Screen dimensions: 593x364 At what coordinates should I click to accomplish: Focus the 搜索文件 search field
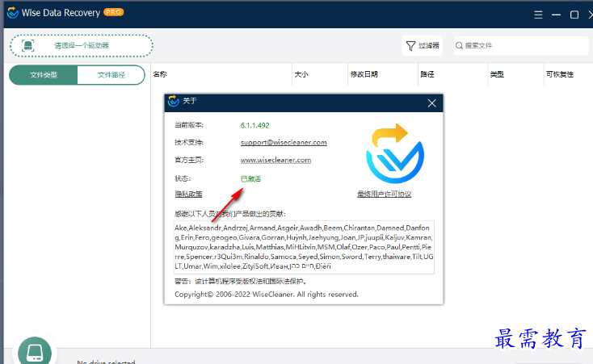(521, 46)
